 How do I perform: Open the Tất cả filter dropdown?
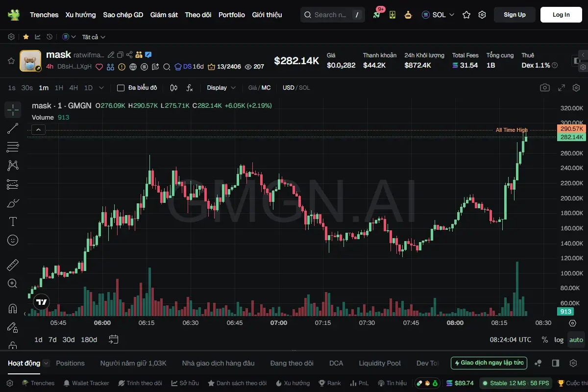click(x=94, y=37)
